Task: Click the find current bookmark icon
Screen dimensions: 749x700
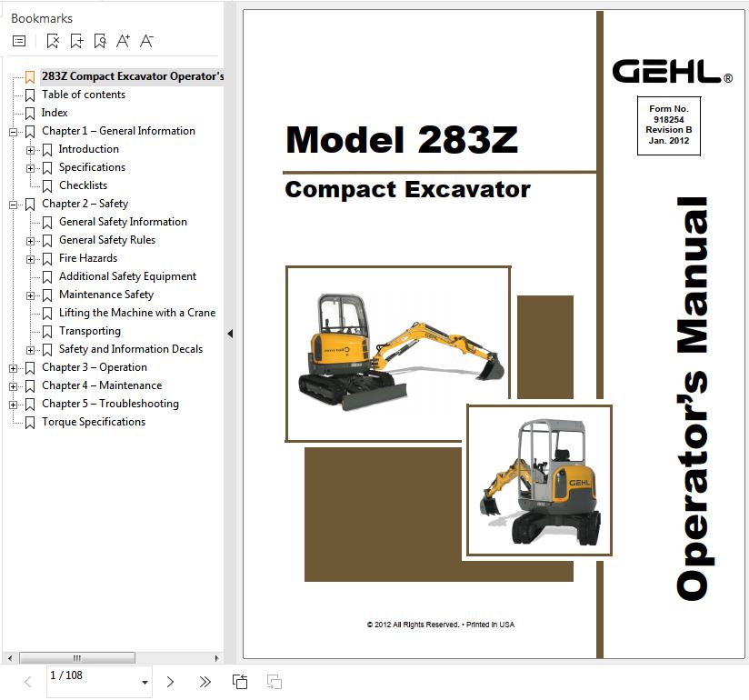Action: click(100, 41)
